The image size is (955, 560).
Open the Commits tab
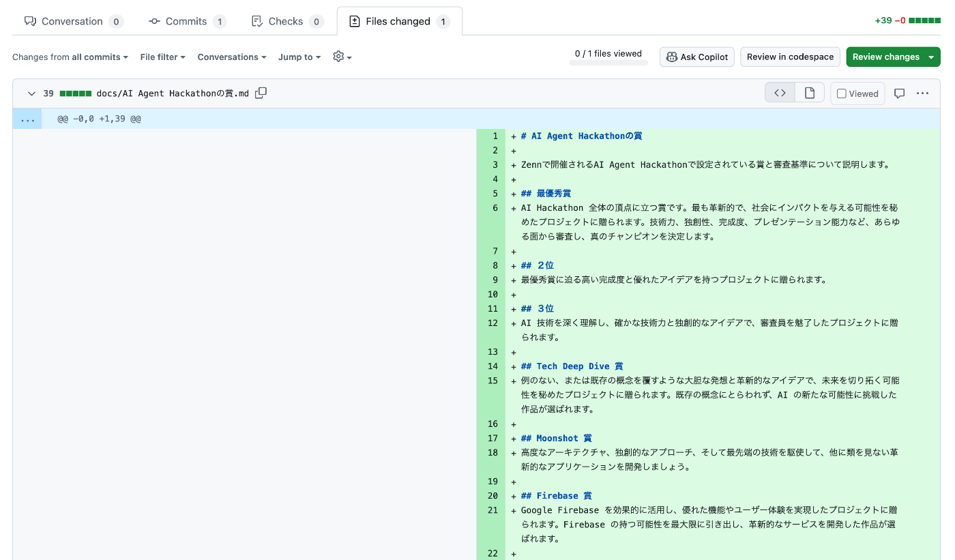188,21
